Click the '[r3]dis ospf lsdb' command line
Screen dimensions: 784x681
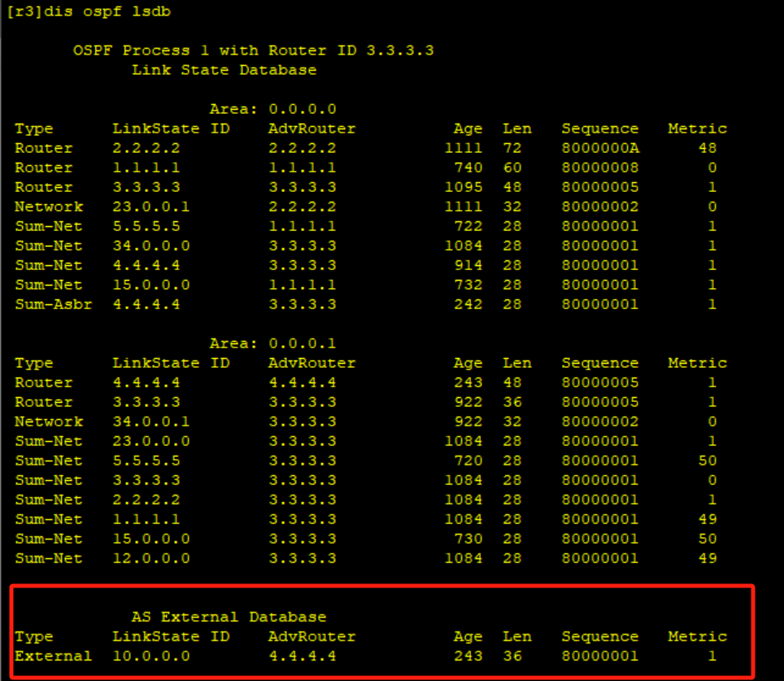tap(89, 11)
